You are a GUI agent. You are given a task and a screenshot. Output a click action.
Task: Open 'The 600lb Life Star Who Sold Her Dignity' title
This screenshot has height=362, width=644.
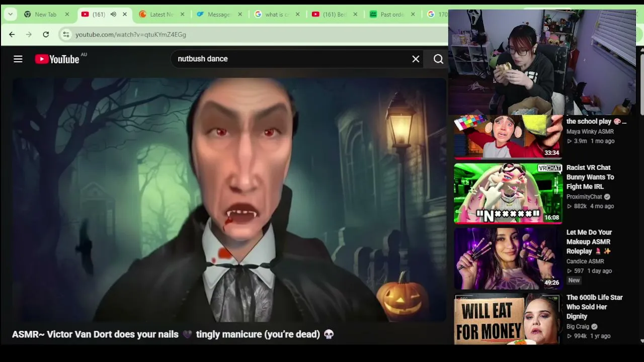pos(595,307)
